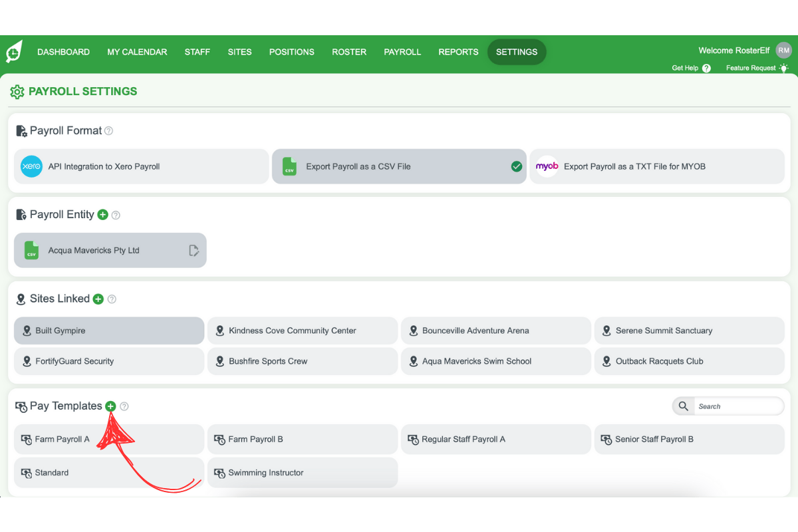Select Export Payroll as a CSV File
Image resolution: width=798 pixels, height=532 pixels.
[399, 166]
